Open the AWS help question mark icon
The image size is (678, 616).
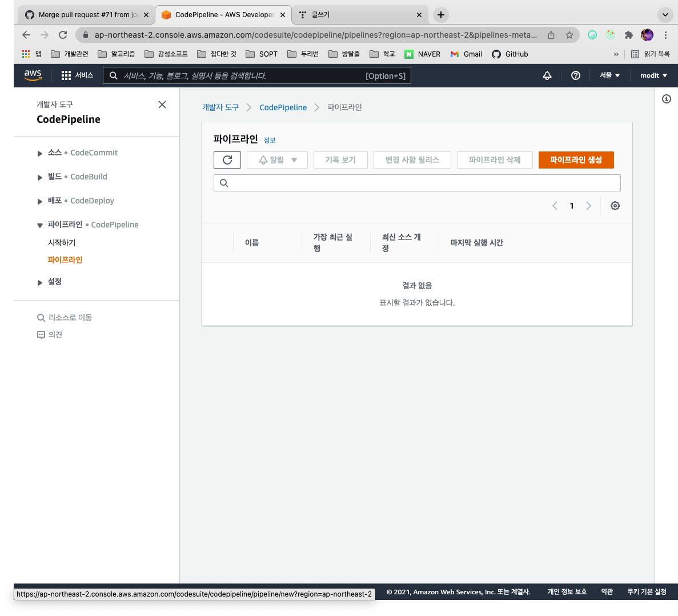pos(576,75)
